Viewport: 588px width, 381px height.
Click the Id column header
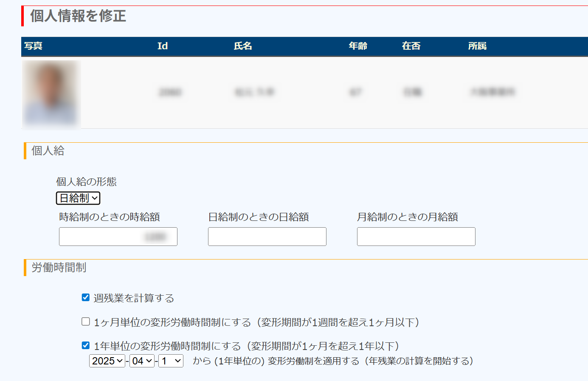pyautogui.click(x=162, y=46)
